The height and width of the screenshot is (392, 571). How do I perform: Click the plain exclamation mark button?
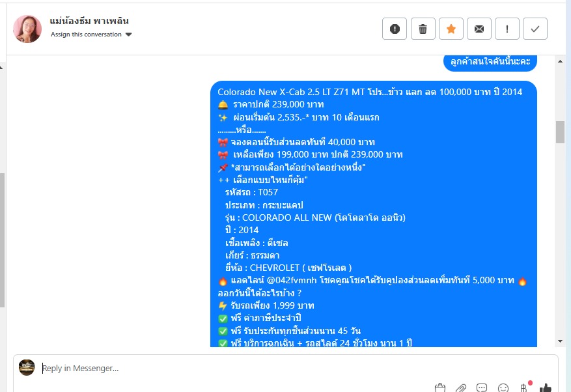click(507, 29)
